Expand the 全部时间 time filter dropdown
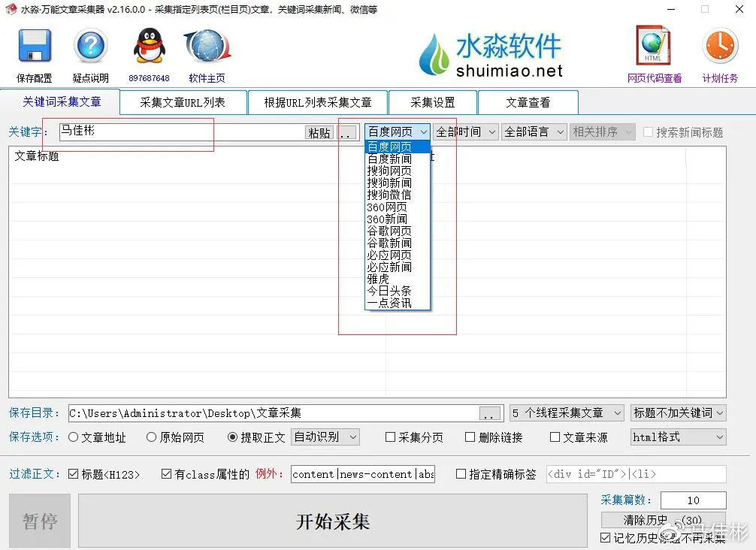This screenshot has height=550, width=756. 466,131
